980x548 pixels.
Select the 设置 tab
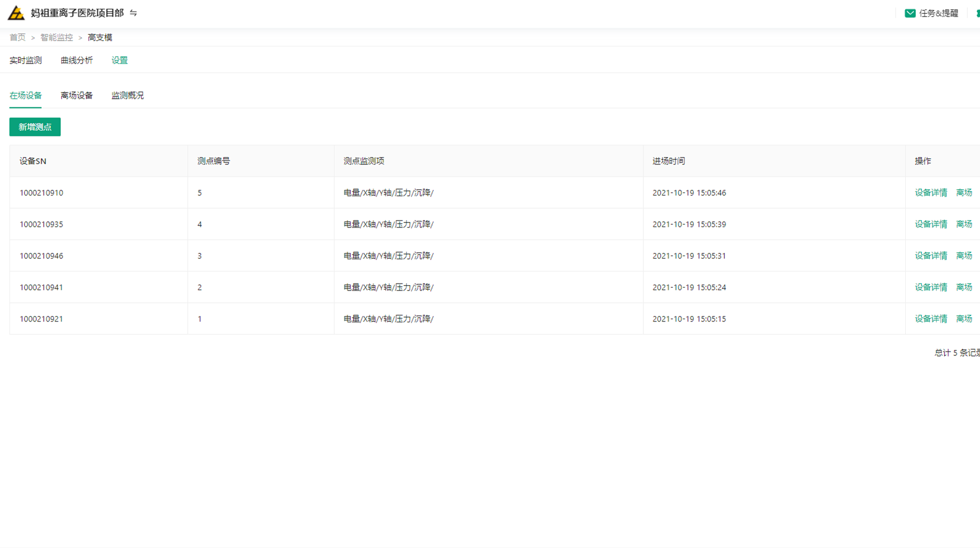click(120, 60)
